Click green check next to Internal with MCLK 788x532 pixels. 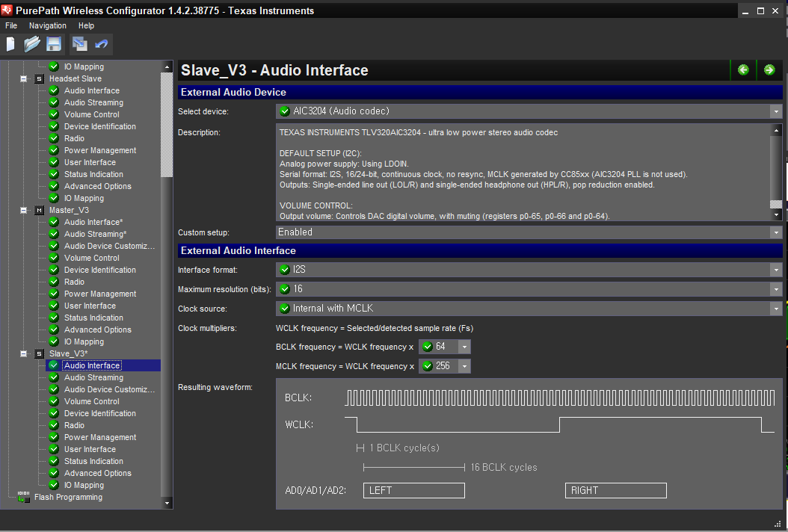click(x=285, y=309)
